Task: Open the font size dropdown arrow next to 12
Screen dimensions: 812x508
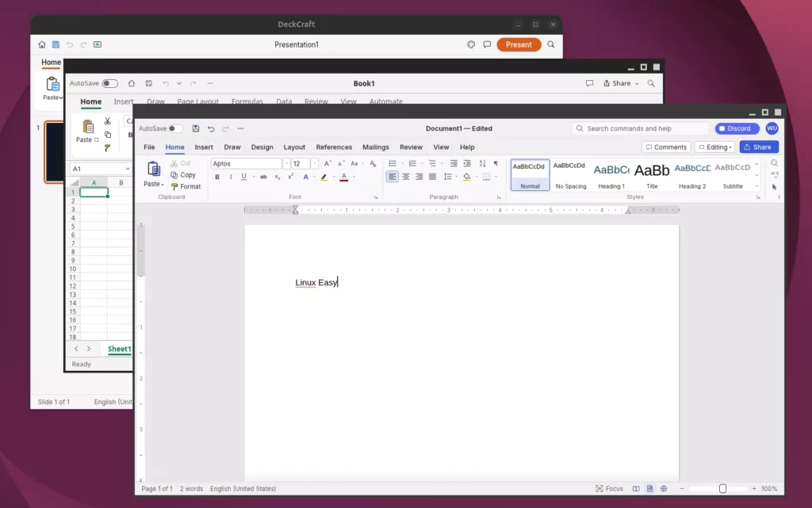Action: pos(314,163)
